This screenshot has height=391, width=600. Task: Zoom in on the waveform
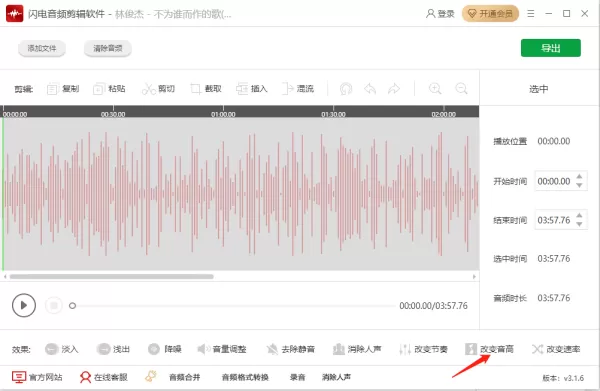[x=435, y=89]
